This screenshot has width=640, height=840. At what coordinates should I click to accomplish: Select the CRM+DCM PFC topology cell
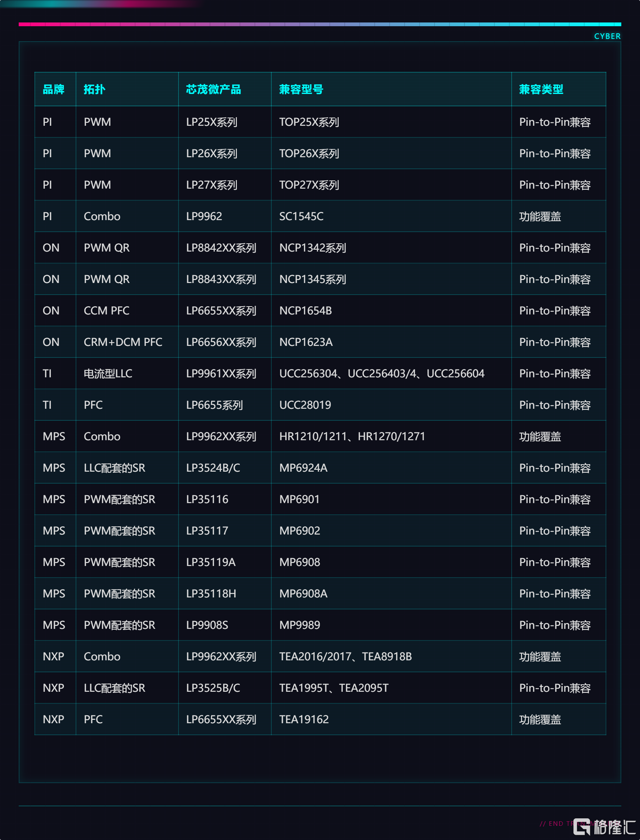(x=123, y=342)
